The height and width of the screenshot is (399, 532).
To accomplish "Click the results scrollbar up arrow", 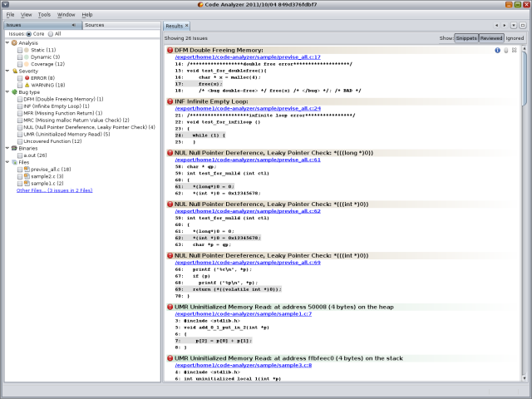I will click(525, 48).
